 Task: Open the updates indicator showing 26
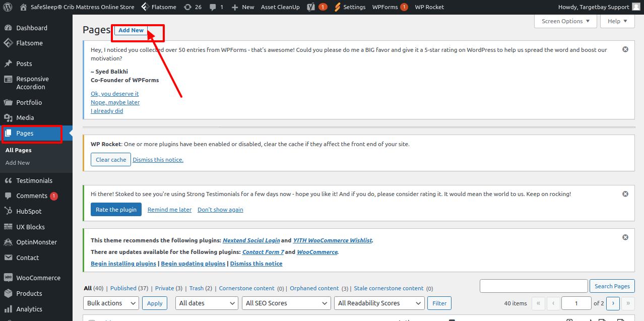pos(193,7)
